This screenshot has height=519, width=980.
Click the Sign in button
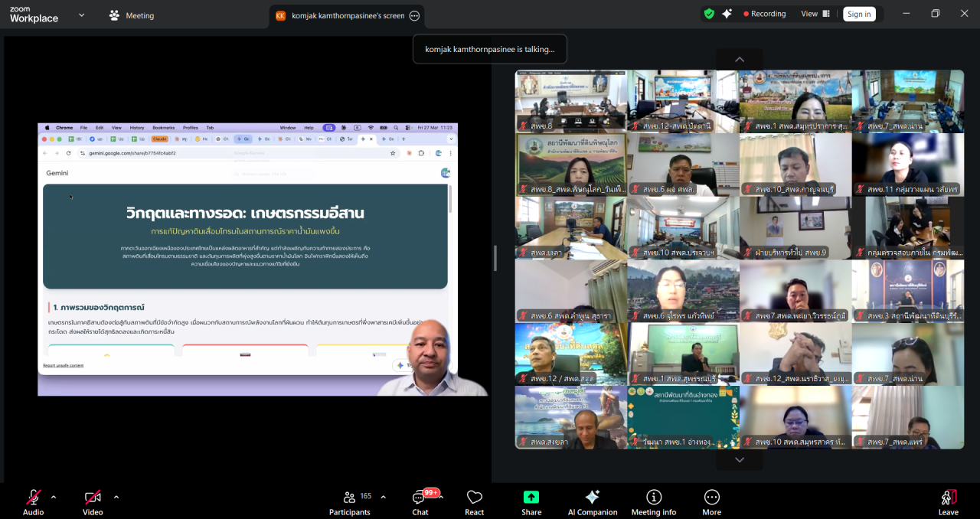click(x=859, y=13)
